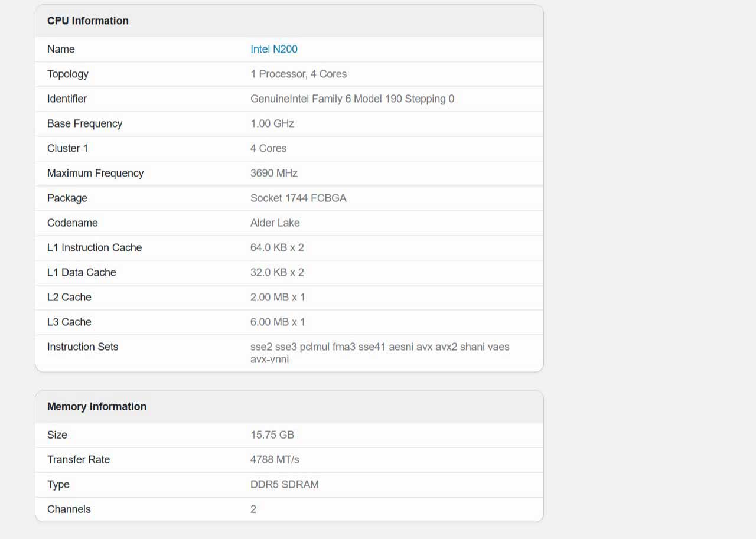Open the Intel N200 processor link

(273, 49)
